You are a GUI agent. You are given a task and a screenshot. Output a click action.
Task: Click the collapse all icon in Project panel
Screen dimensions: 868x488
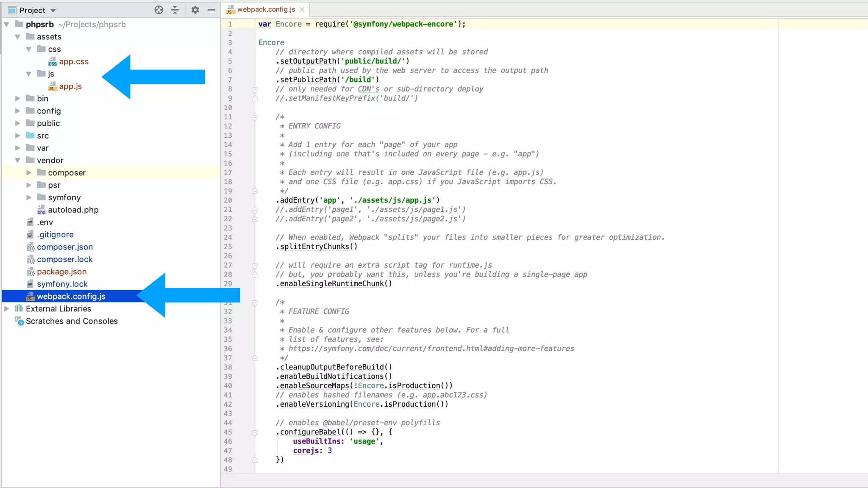(175, 10)
